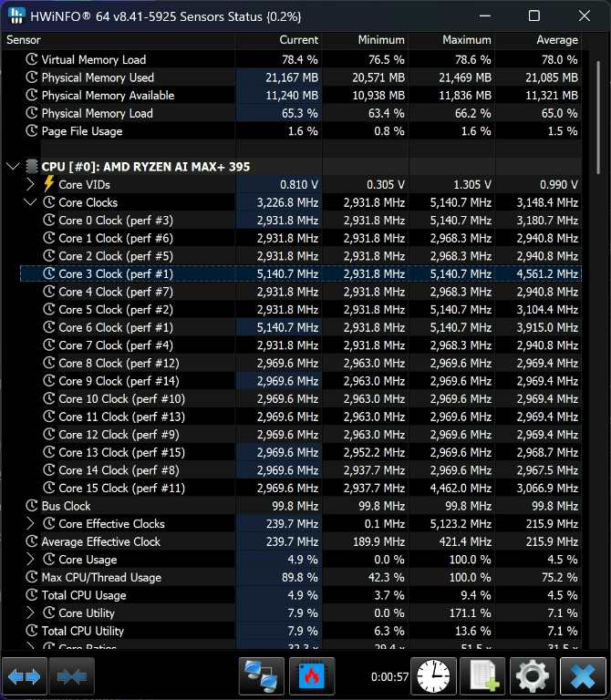The height and width of the screenshot is (700, 611).
Task: Collapse the CPU [#0] AMD Ryzen section
Action: click(x=13, y=167)
